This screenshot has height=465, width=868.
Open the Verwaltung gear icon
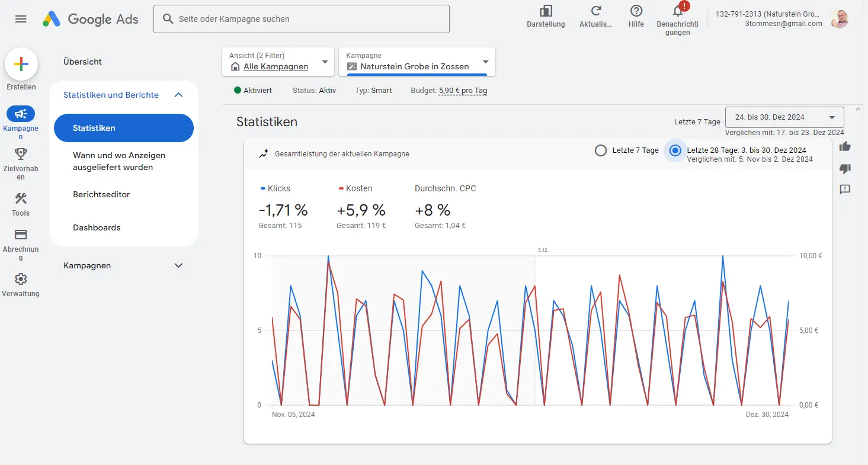point(21,279)
